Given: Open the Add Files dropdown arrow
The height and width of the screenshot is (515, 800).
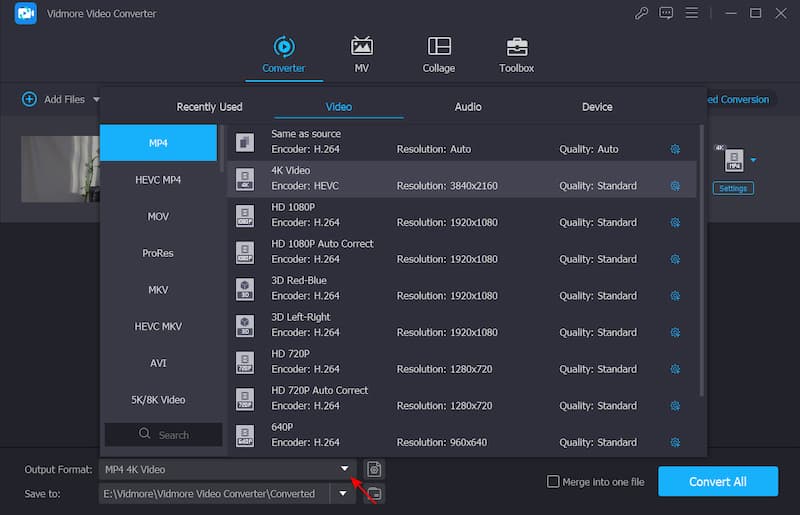Looking at the screenshot, I should click(x=97, y=99).
